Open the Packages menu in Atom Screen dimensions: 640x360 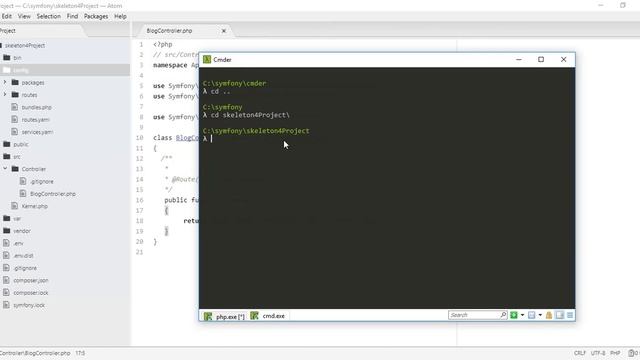pos(96,16)
